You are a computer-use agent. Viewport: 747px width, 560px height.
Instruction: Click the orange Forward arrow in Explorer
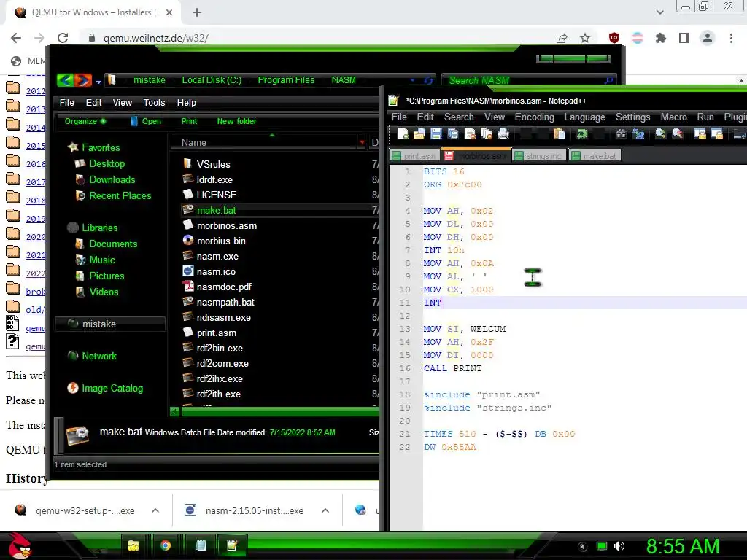[83, 80]
